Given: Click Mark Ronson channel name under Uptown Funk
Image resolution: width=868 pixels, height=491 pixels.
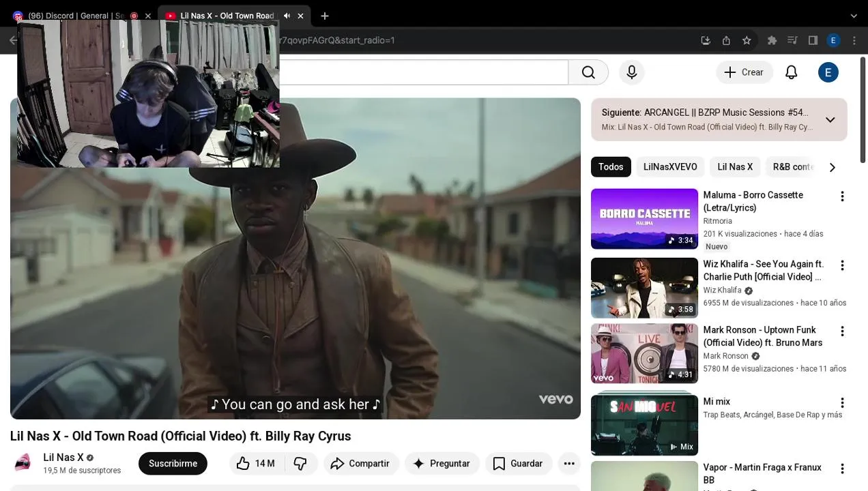Looking at the screenshot, I should click(x=725, y=356).
